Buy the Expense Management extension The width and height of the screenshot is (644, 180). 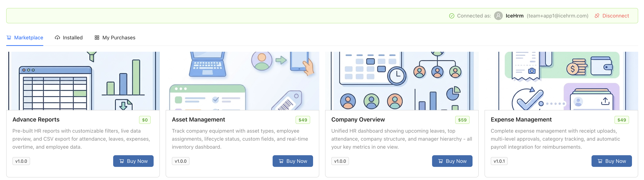612,161
